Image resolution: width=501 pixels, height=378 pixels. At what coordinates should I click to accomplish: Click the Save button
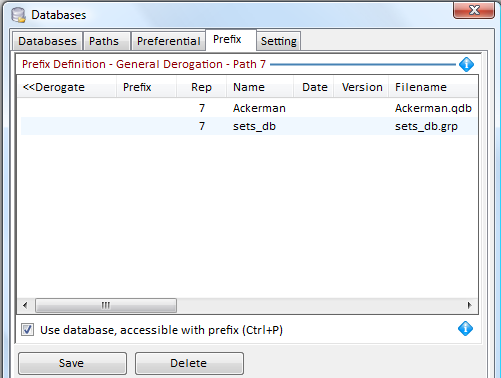(72, 363)
